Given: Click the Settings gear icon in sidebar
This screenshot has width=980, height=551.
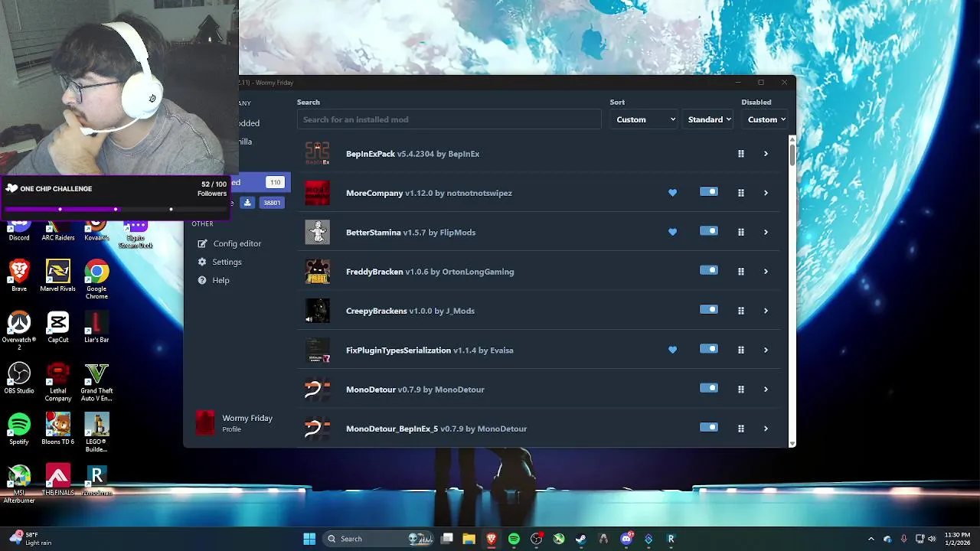Looking at the screenshot, I should (x=202, y=262).
